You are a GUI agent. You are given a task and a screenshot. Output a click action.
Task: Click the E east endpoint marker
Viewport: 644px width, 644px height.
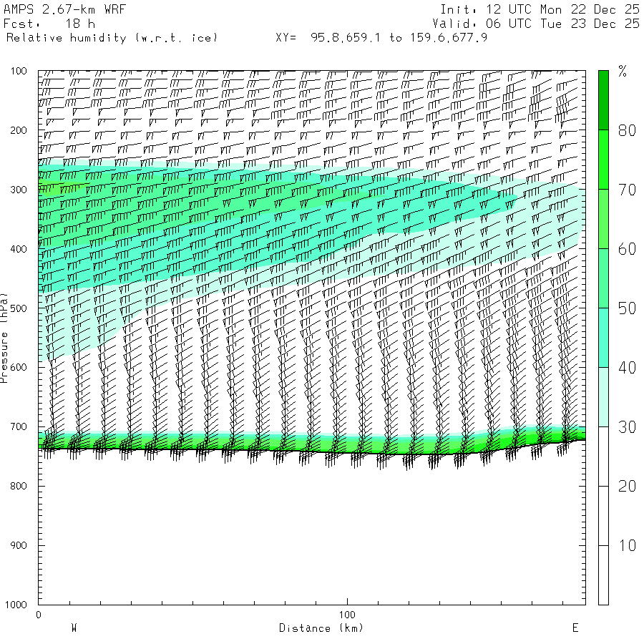pyautogui.click(x=575, y=628)
